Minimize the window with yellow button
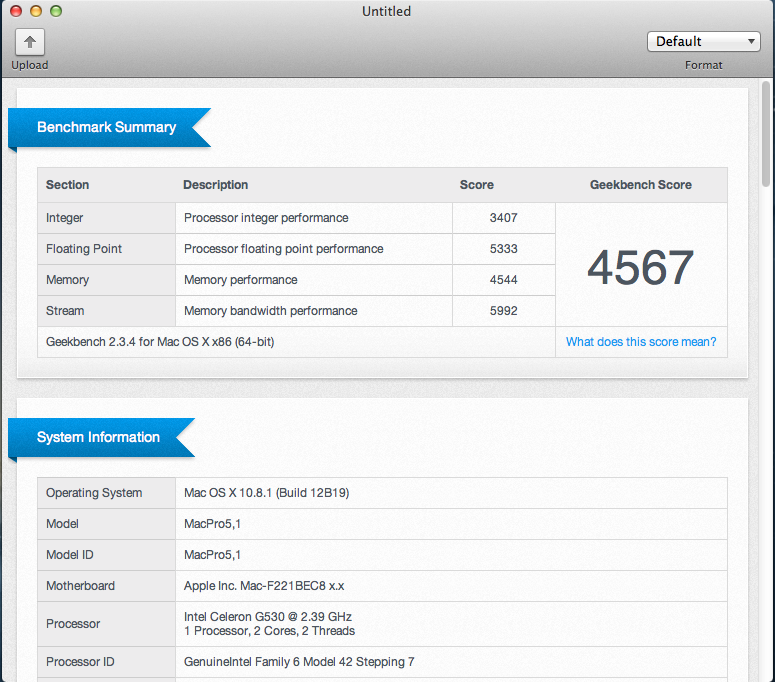The image size is (775, 682). point(36,11)
